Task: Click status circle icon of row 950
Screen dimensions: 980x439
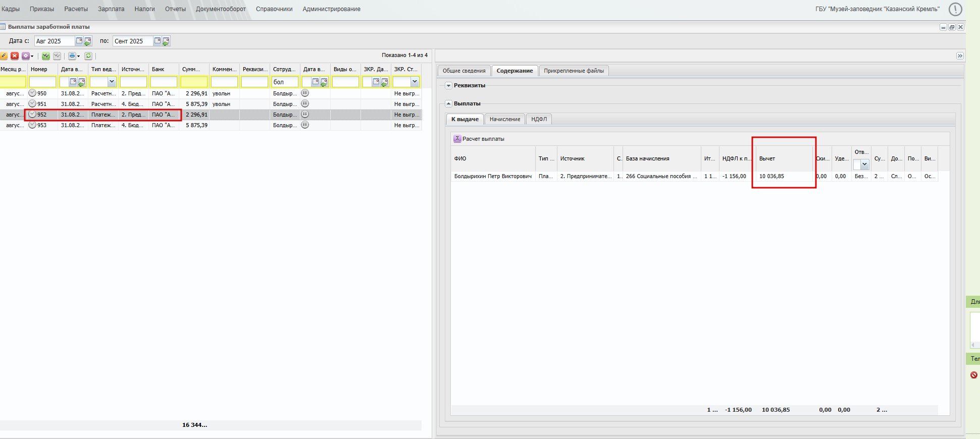Action: tap(32, 93)
